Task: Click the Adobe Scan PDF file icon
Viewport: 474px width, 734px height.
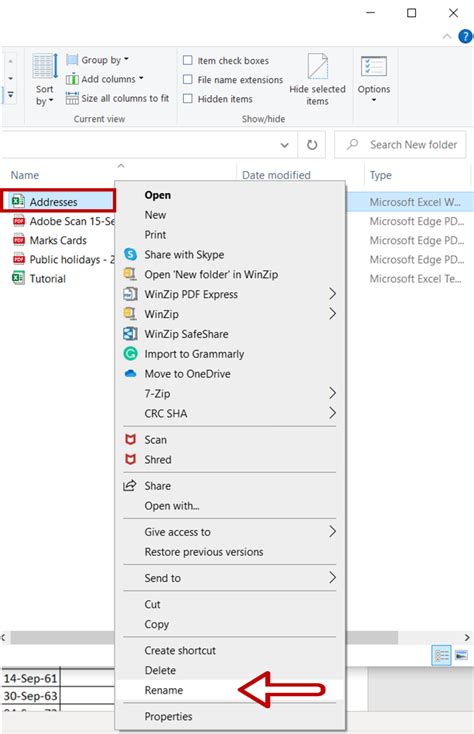Action: [19, 221]
